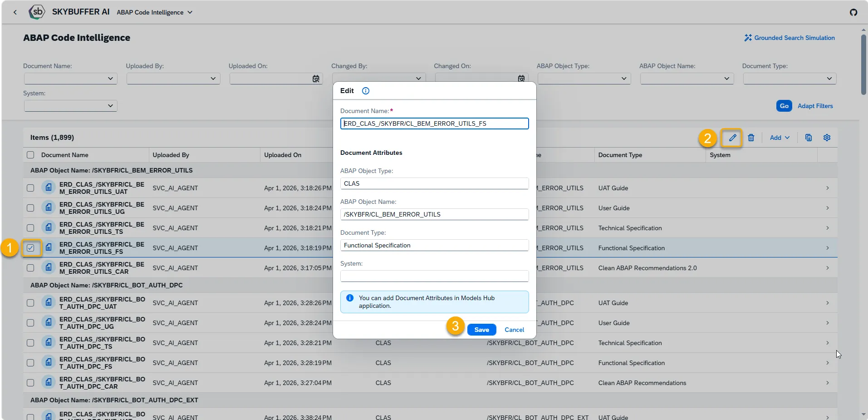This screenshot has width=868, height=420.
Task: Click the info icon next to Edit title
Action: [366, 91]
